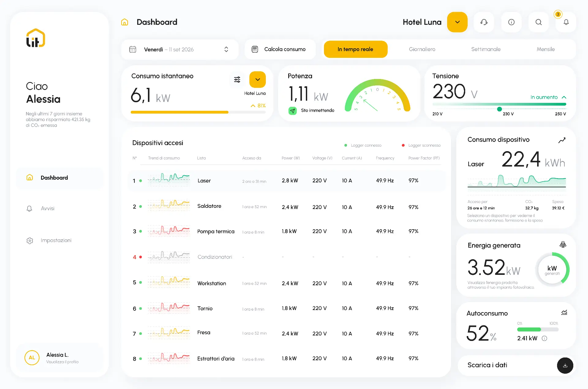Click the green Sto immettendo arrow icon

tap(292, 111)
